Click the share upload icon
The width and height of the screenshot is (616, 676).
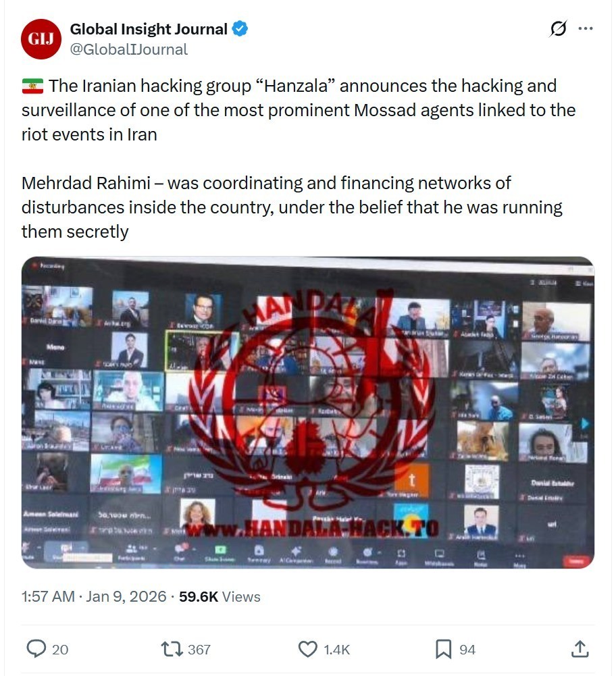(x=580, y=649)
